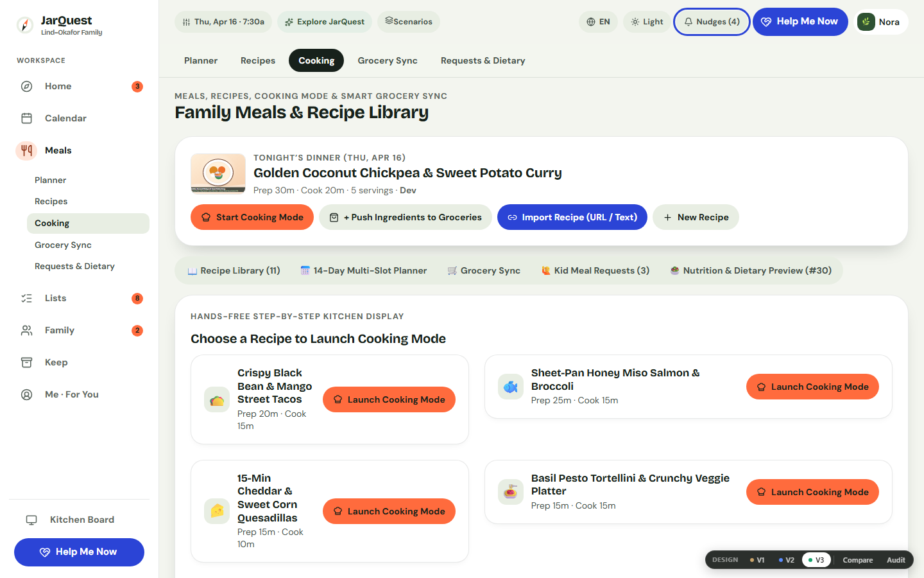Open the date and time picker chip

pos(223,22)
